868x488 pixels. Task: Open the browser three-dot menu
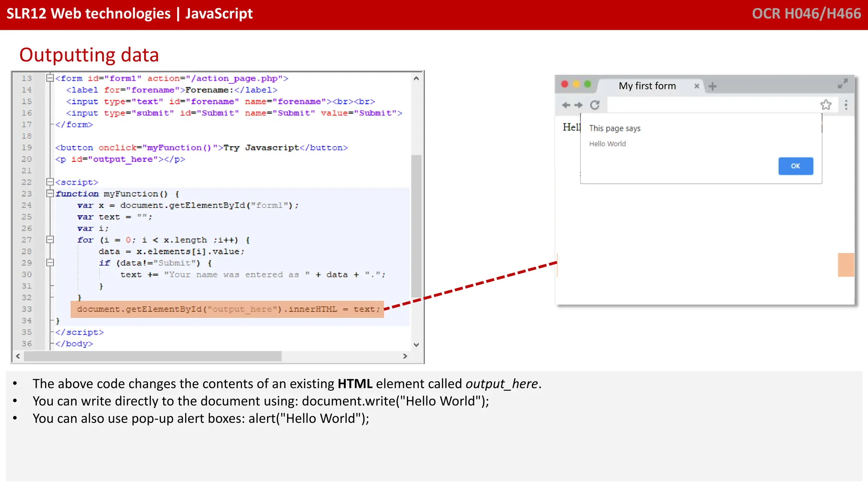846,105
